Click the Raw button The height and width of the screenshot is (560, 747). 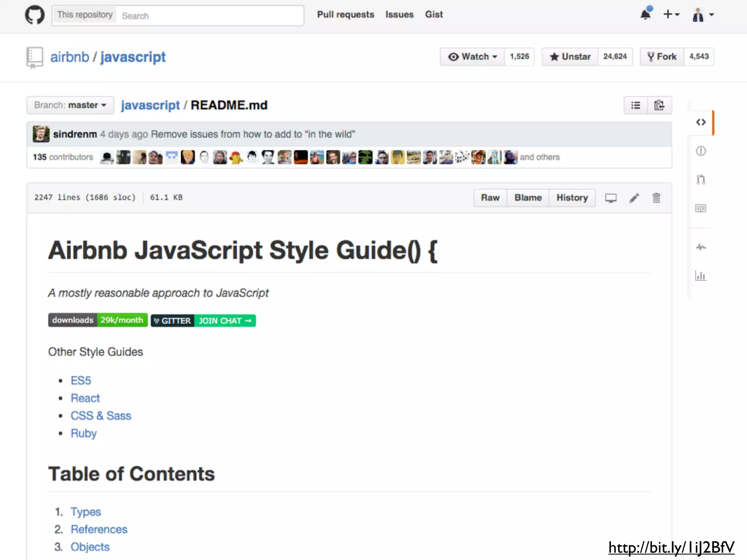(490, 198)
